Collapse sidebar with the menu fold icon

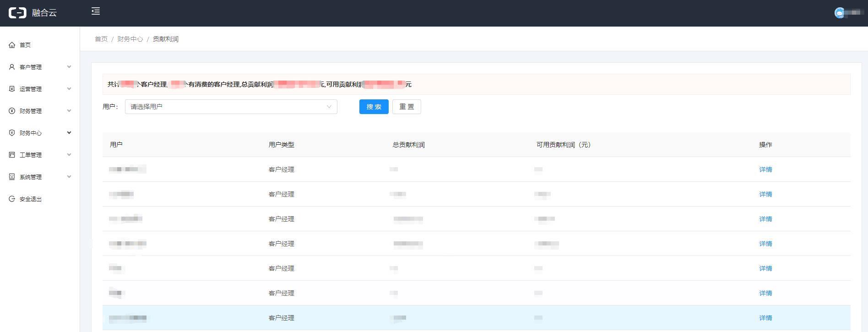point(96,11)
